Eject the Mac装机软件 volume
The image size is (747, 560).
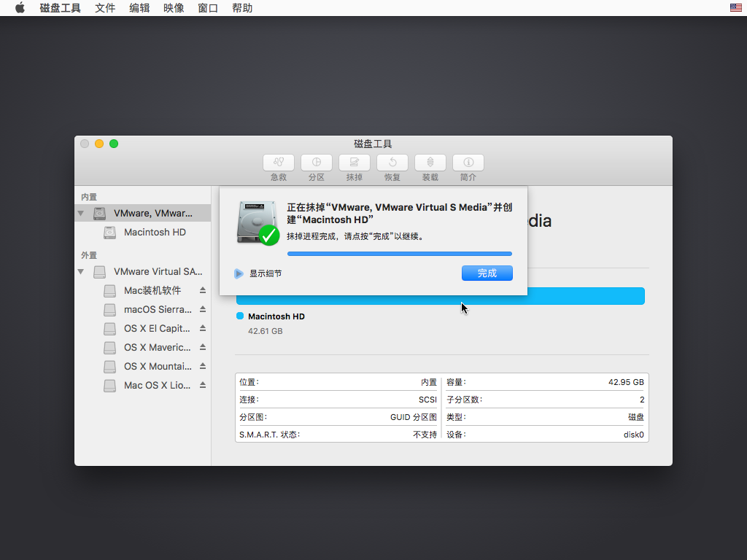[203, 290]
